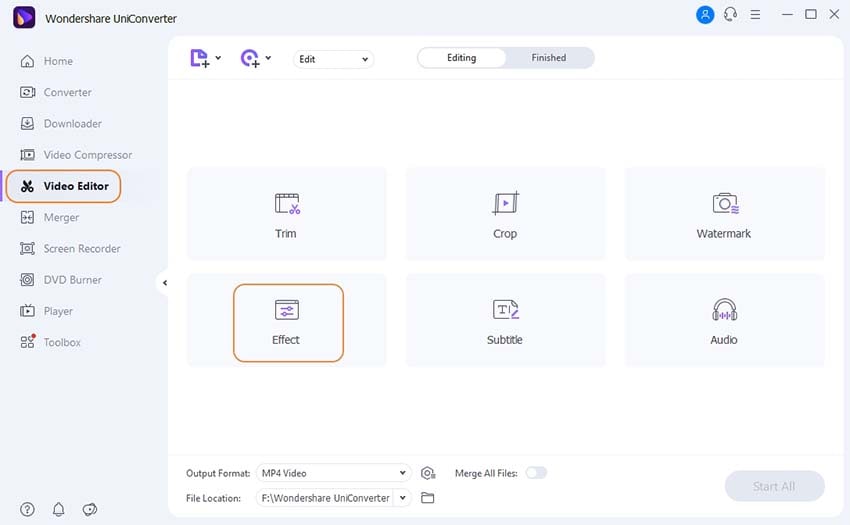Click the Subtitle text icon
The height and width of the screenshot is (525, 850).
505,309
